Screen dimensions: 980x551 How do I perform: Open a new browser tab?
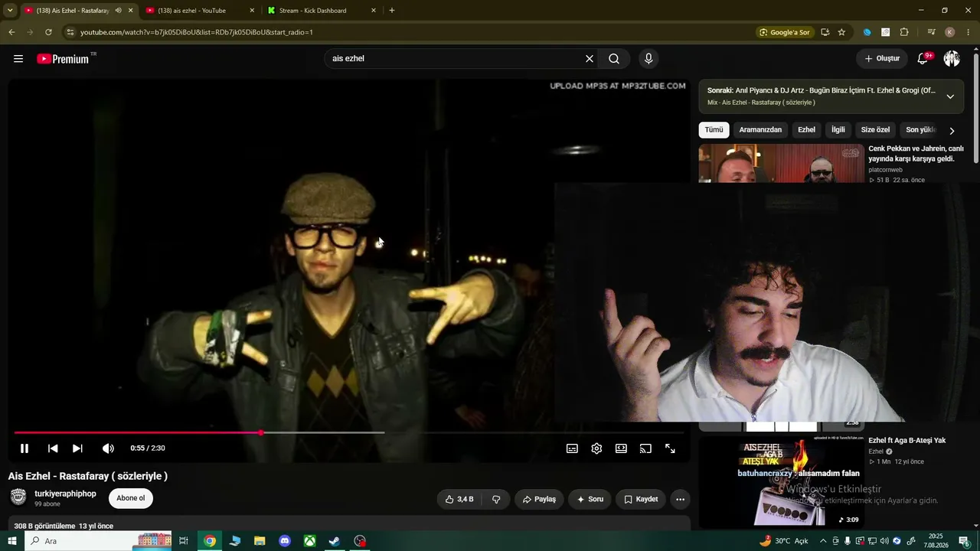tap(392, 11)
